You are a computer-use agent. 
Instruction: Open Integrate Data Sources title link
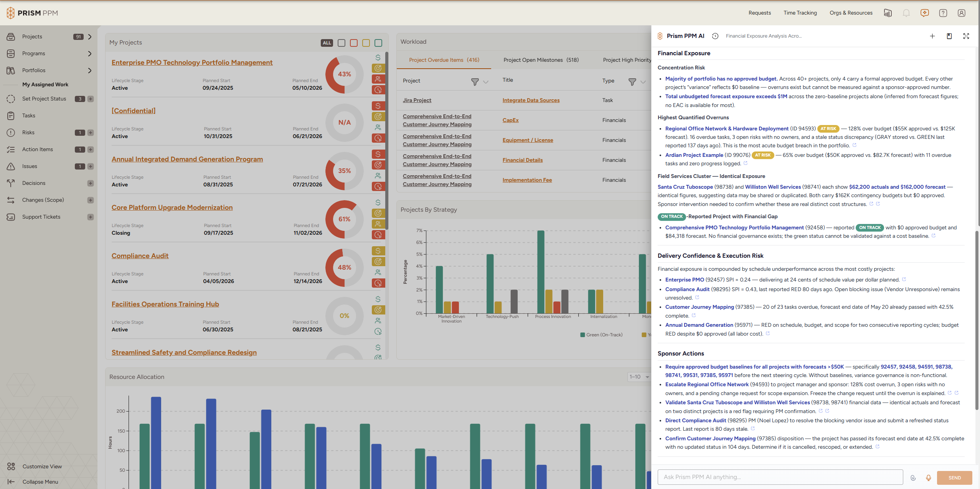click(531, 100)
